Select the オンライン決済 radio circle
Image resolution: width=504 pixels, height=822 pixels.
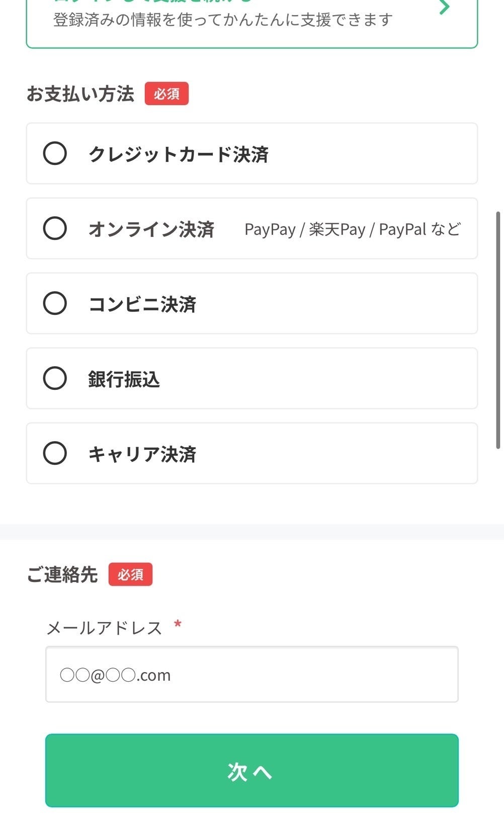pos(55,228)
